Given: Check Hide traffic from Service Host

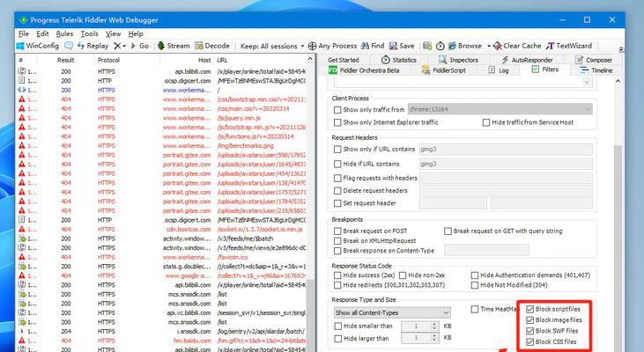Looking at the screenshot, I should tap(486, 122).
